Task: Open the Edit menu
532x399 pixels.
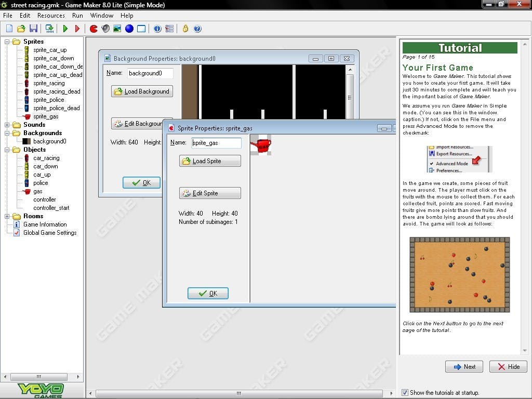Action: coord(25,16)
